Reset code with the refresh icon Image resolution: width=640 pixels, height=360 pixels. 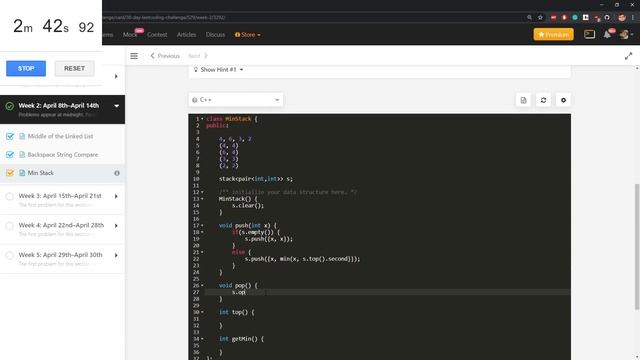[543, 100]
